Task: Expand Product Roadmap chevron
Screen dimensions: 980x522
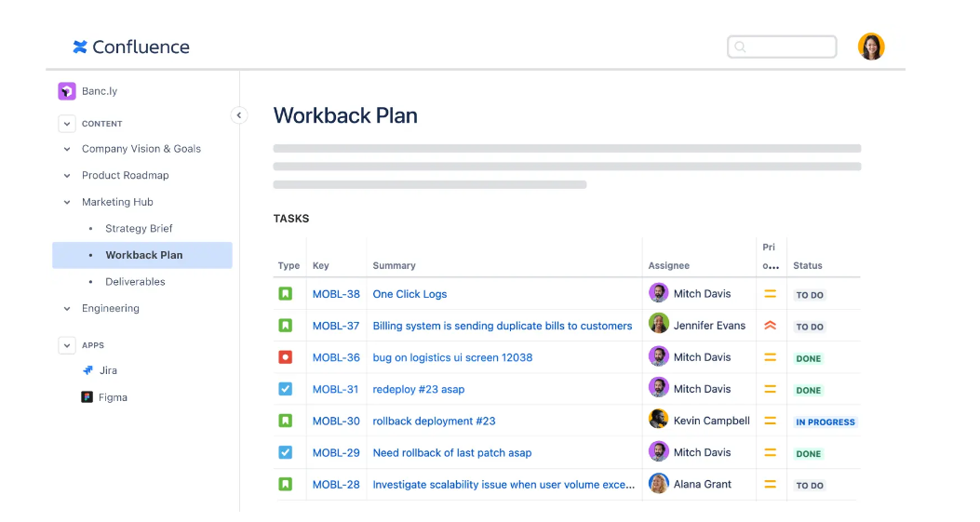Action: pyautogui.click(x=67, y=176)
